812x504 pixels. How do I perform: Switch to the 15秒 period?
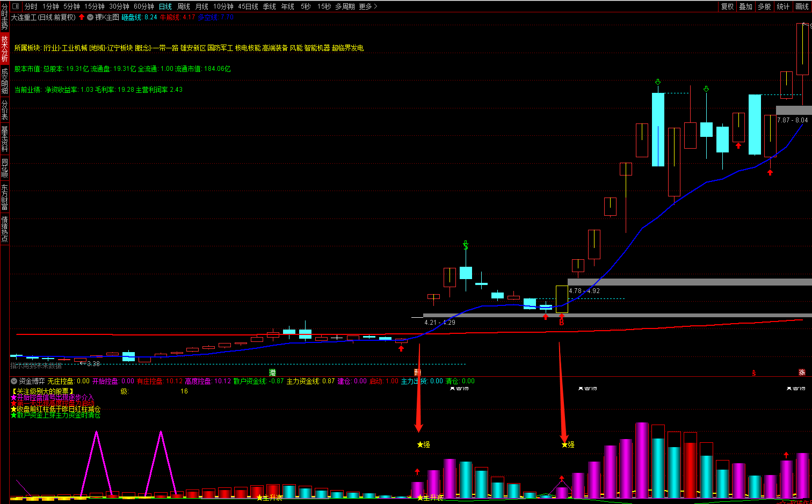(324, 6)
